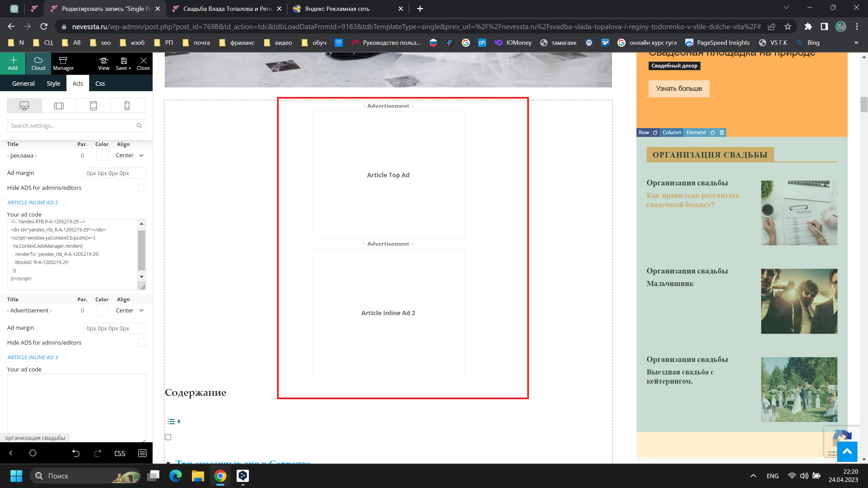Reload the page
The width and height of the screenshot is (868, 488).
point(44,26)
